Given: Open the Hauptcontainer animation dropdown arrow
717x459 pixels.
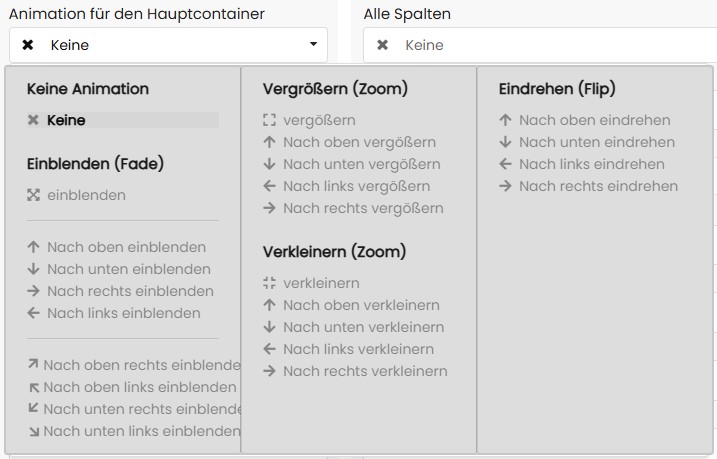Looking at the screenshot, I should pos(313,45).
